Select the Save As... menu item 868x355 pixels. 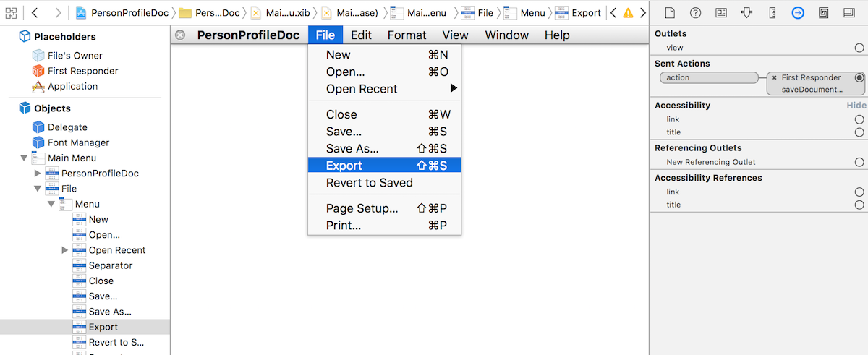(x=384, y=148)
